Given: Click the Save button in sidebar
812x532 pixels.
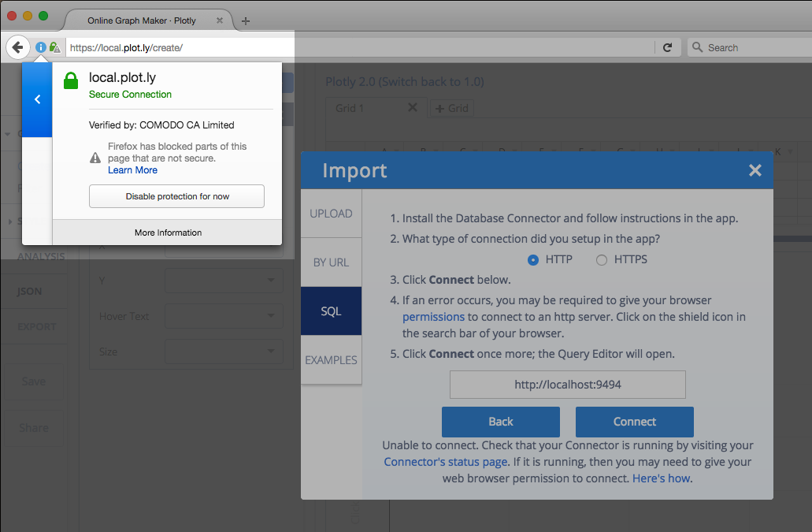Looking at the screenshot, I should (x=34, y=381).
